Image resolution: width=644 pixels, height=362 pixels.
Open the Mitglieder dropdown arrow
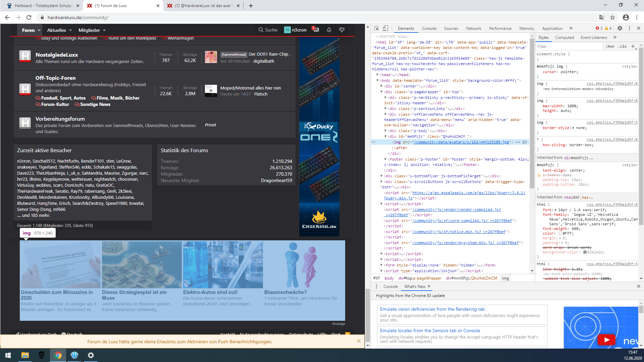(x=104, y=30)
